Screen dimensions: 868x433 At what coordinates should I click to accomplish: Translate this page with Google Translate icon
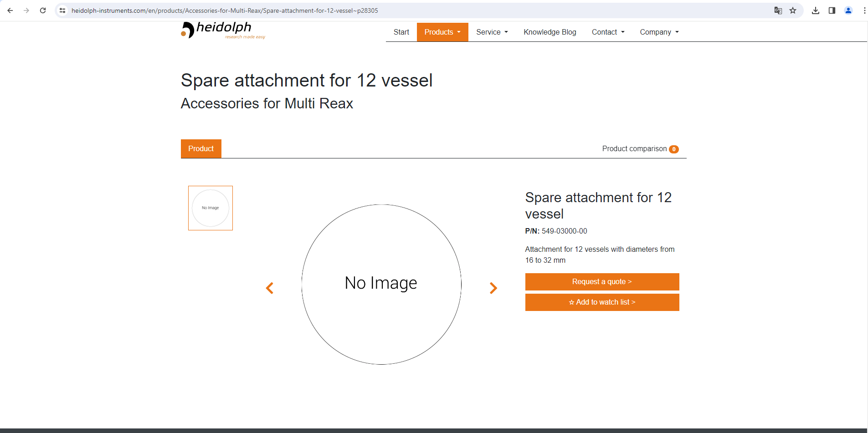pos(778,10)
